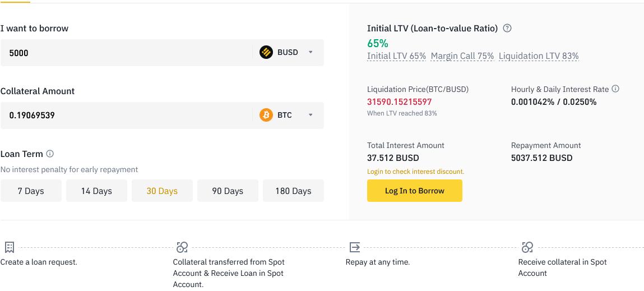Click Login to check interest discount link
The image size is (644, 291).
click(x=416, y=172)
